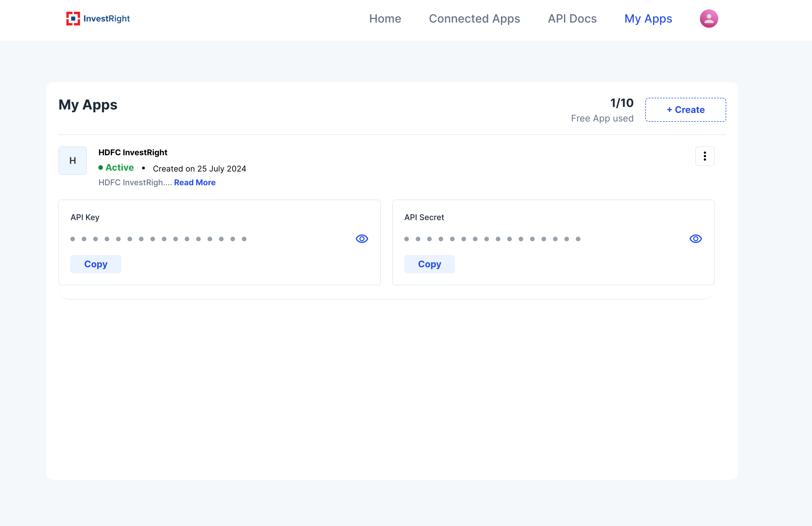Navigate to API Docs
Viewport: 812px width, 526px height.
(572, 18)
